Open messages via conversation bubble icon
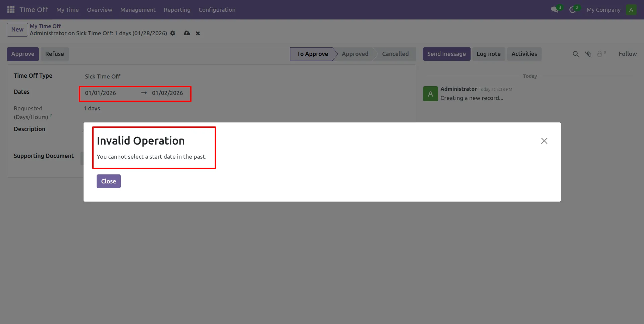Viewport: 644px width, 324px height. 555,9
